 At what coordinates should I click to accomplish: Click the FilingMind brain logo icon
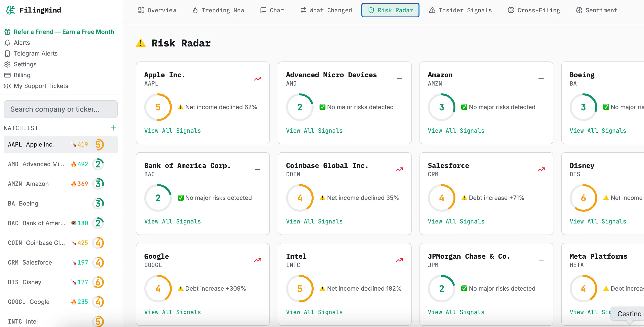[11, 10]
